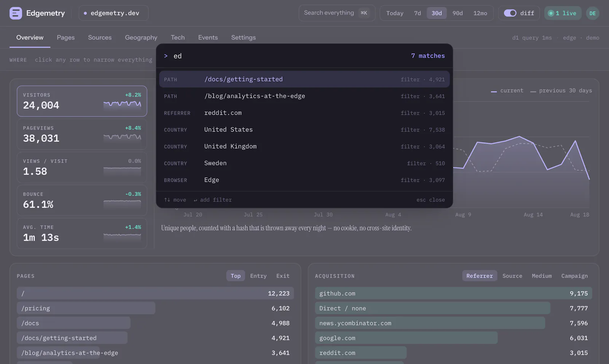
Task: Open the 1 live visitors badge
Action: tap(563, 13)
